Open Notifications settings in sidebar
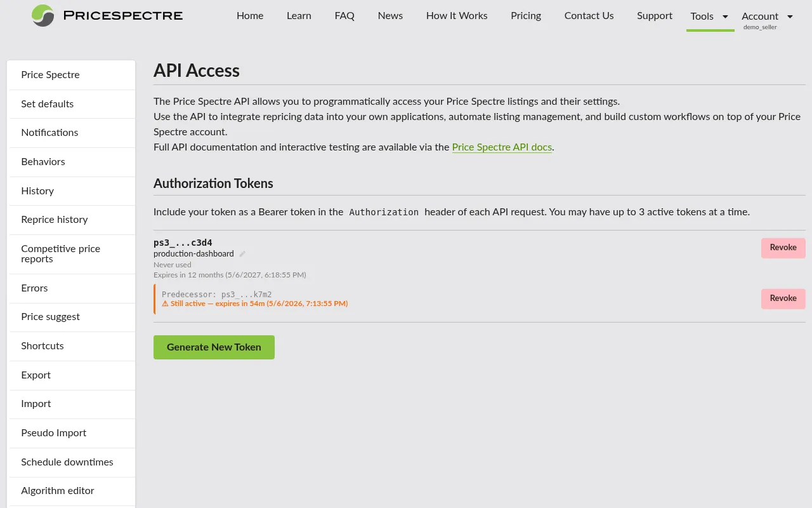This screenshot has height=508, width=812. coord(72,133)
